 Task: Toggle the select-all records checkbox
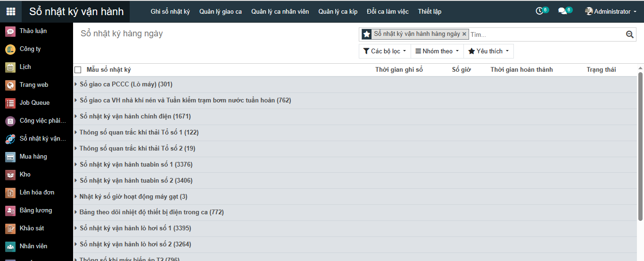[x=78, y=70]
